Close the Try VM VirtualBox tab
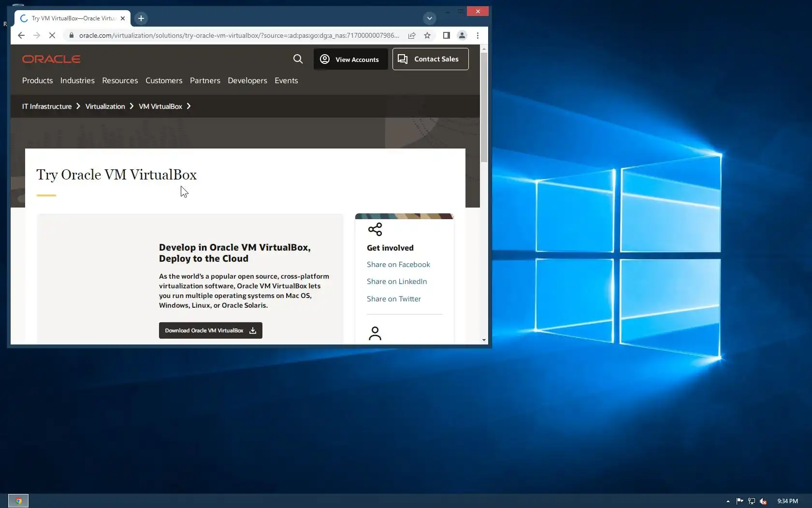 click(123, 18)
